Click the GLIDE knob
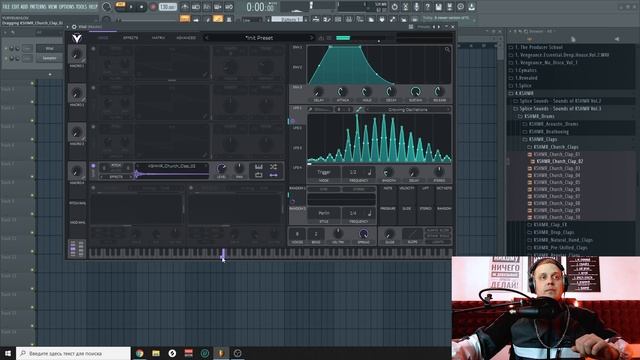Screen dimensions: 640x360 pos(390,234)
